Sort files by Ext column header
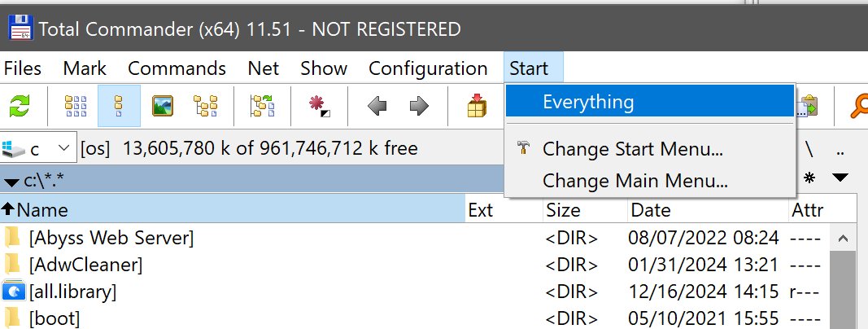This screenshot has width=868, height=329. (504, 210)
